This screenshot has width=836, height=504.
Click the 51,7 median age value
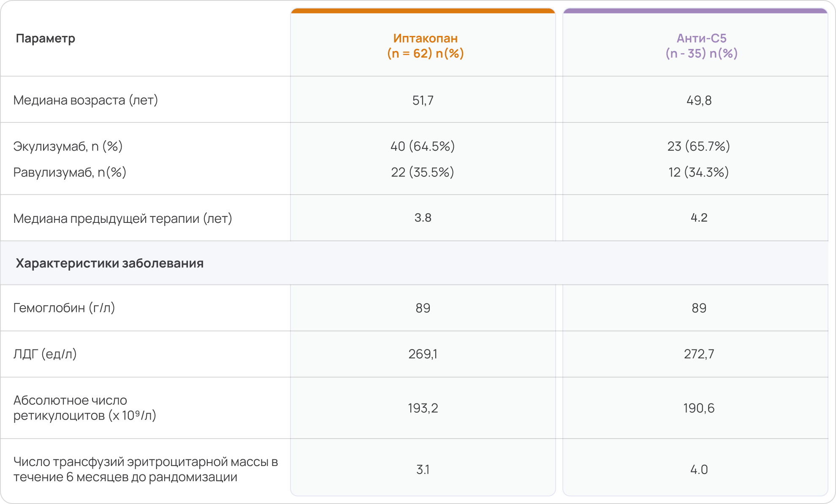click(x=423, y=100)
